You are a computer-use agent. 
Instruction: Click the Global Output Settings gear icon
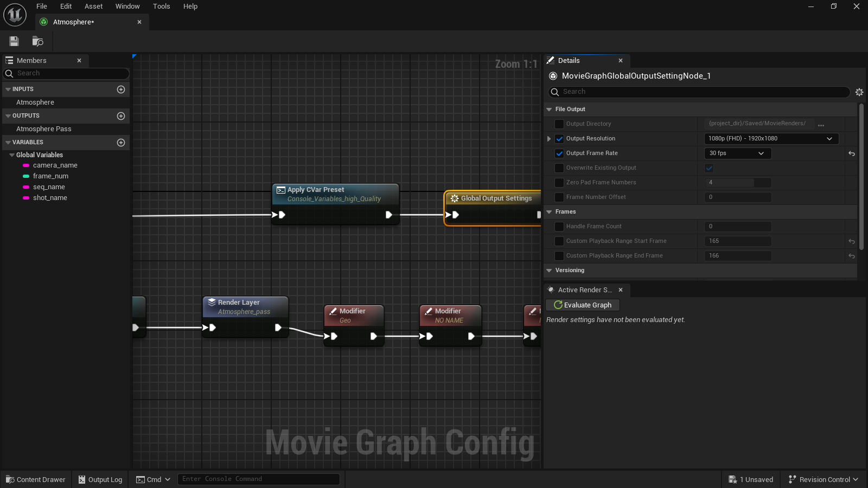455,198
